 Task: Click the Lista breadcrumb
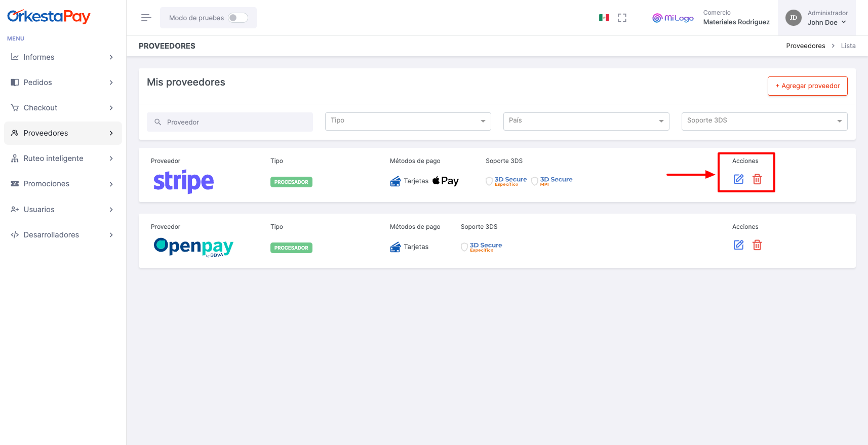(x=848, y=46)
